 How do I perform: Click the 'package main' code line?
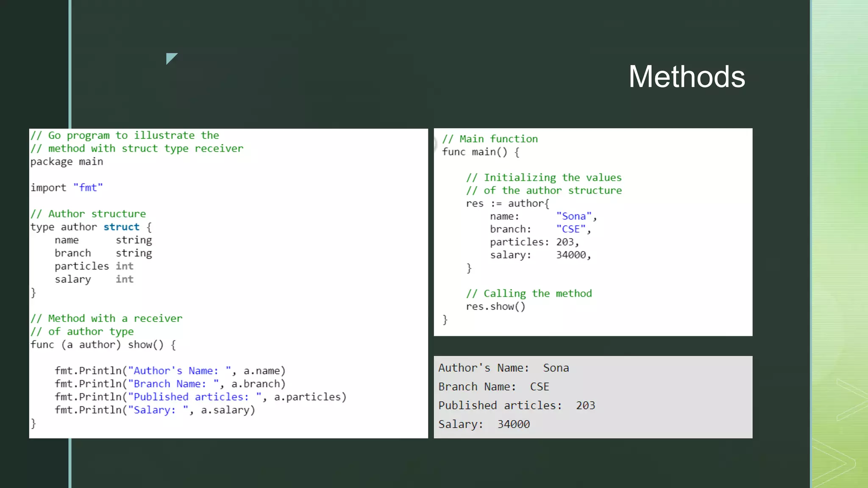click(67, 162)
